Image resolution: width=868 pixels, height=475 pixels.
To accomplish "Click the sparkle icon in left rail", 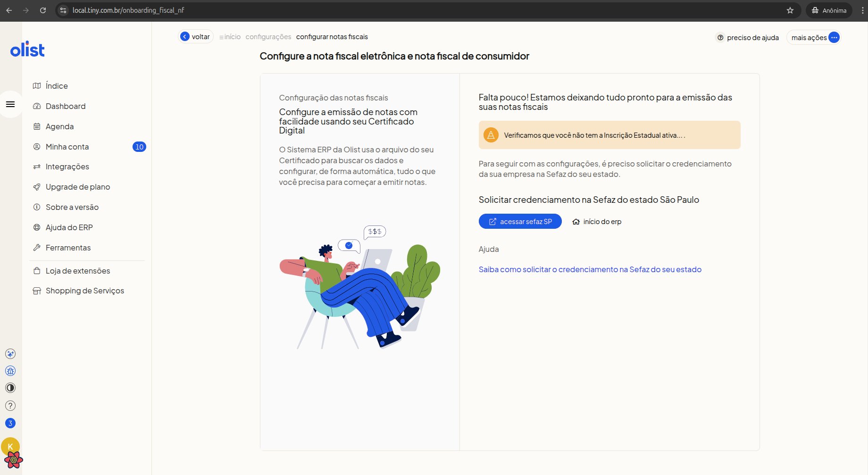I will (x=10, y=354).
